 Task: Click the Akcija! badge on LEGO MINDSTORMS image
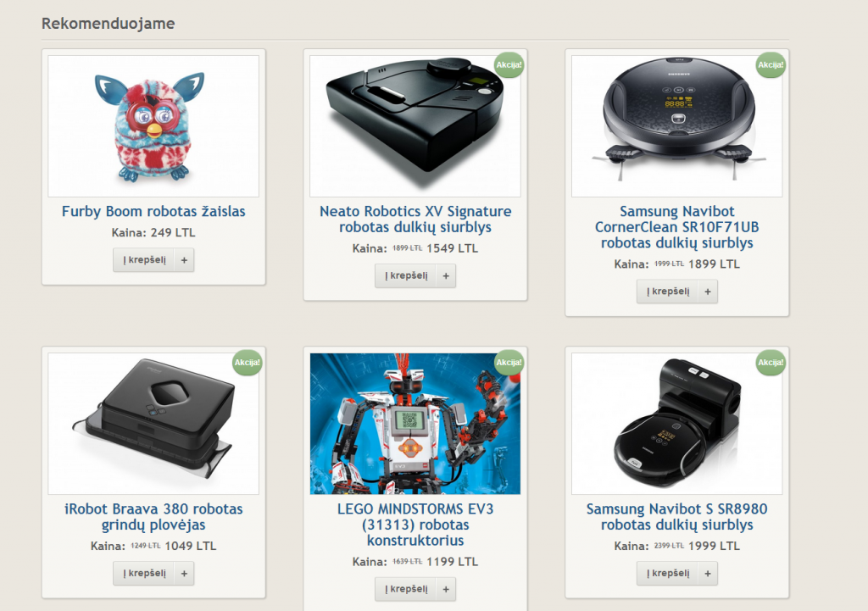[x=509, y=363]
